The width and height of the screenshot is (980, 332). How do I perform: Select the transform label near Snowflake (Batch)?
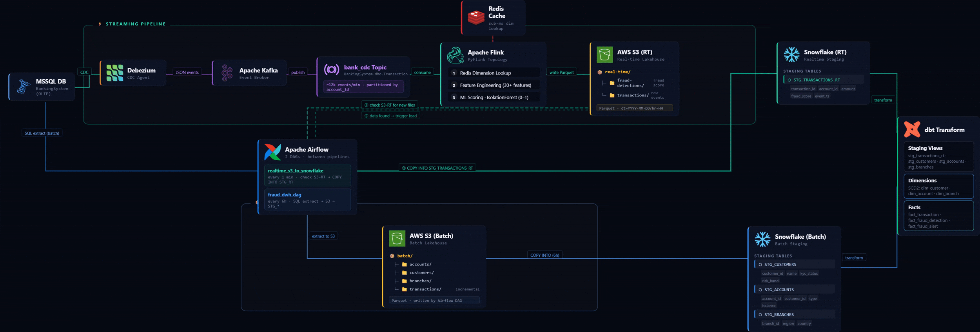click(x=854, y=258)
